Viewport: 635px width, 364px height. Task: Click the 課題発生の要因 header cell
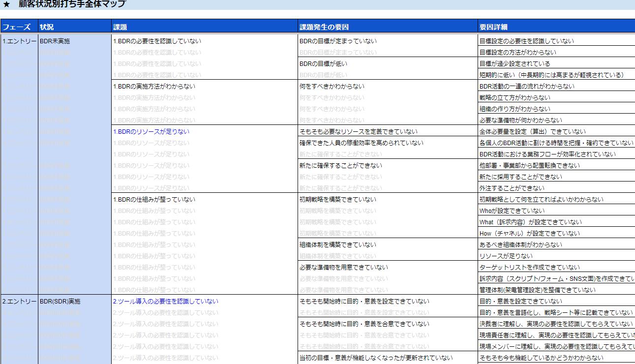point(388,27)
